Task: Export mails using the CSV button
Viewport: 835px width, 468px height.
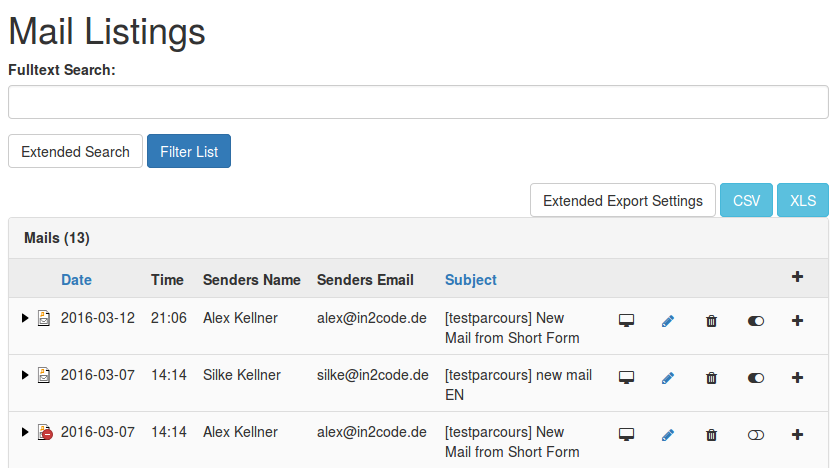Action: tap(746, 200)
